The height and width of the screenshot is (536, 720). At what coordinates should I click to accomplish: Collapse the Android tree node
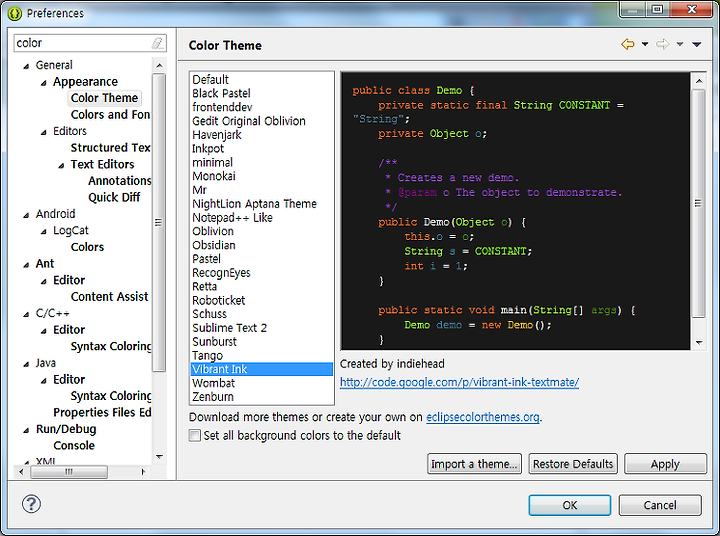pos(26,215)
